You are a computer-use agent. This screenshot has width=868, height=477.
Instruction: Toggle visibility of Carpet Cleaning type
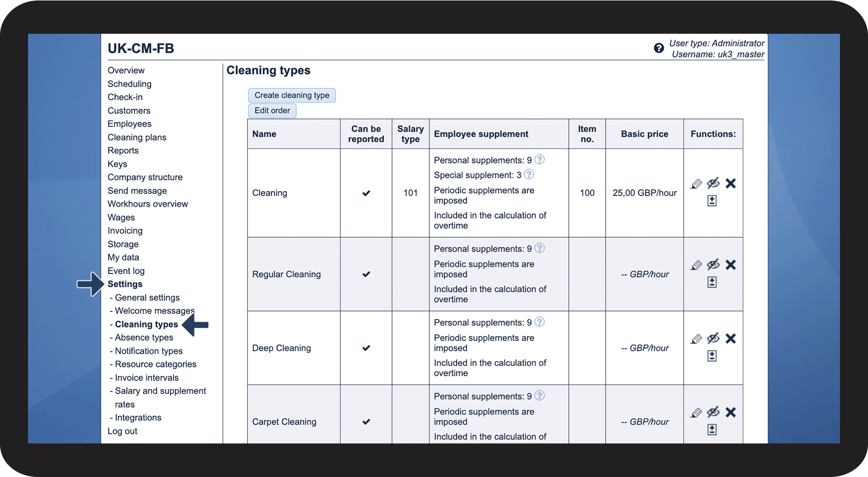point(713,412)
